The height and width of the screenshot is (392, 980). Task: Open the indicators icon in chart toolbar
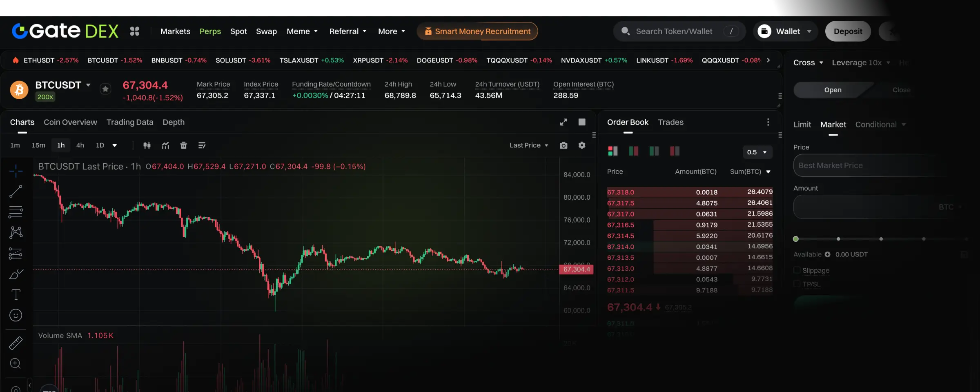point(165,145)
